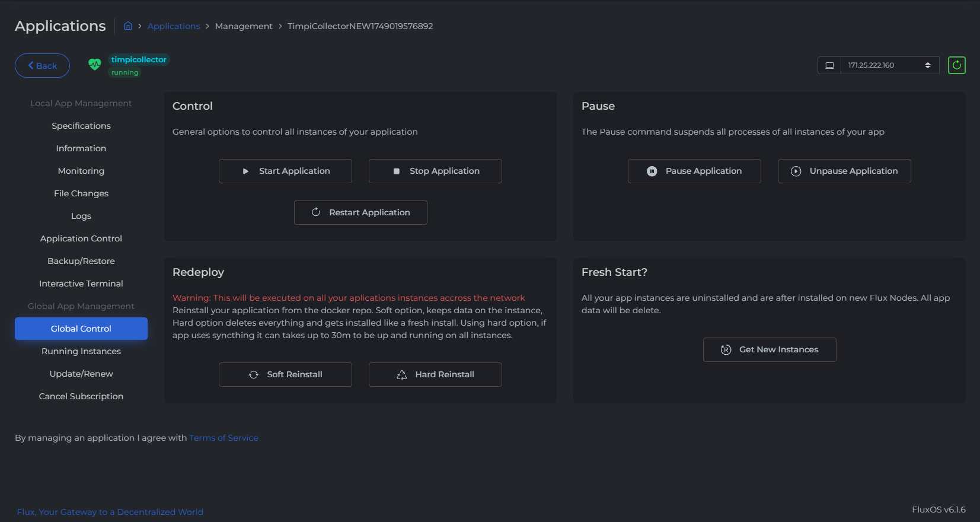
Task: Click the green heartbeat health icon
Action: pyautogui.click(x=94, y=64)
